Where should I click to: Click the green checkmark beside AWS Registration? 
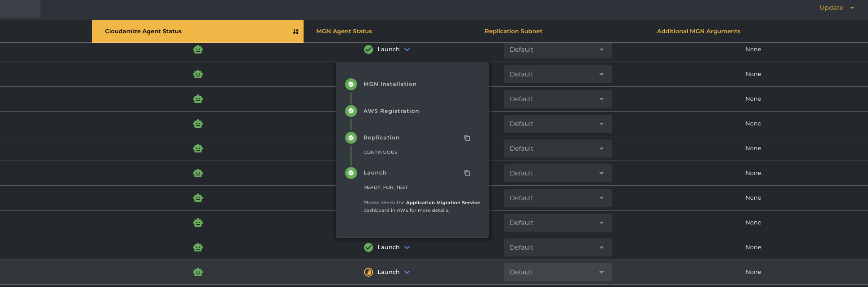pos(351,111)
